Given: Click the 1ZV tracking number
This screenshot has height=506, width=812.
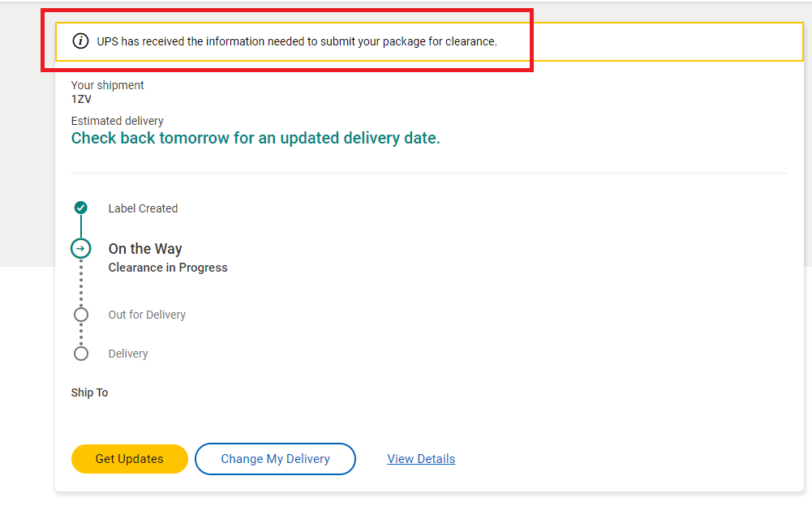Looking at the screenshot, I should point(81,99).
